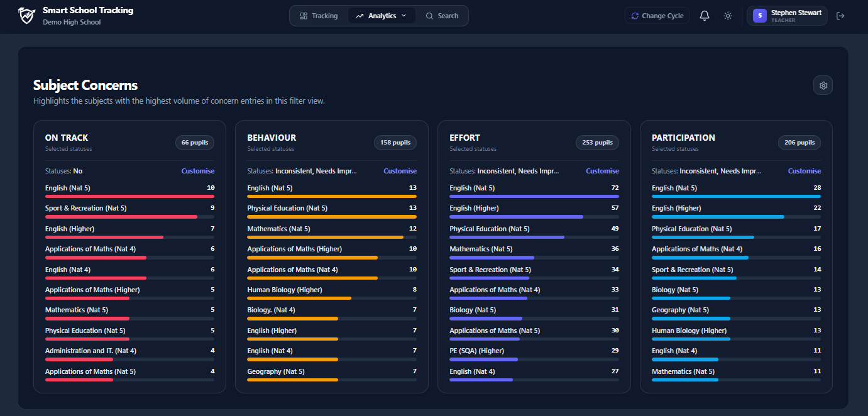Screen dimensions: 868x416
Task: Customise Participation statuses
Action: (805, 171)
